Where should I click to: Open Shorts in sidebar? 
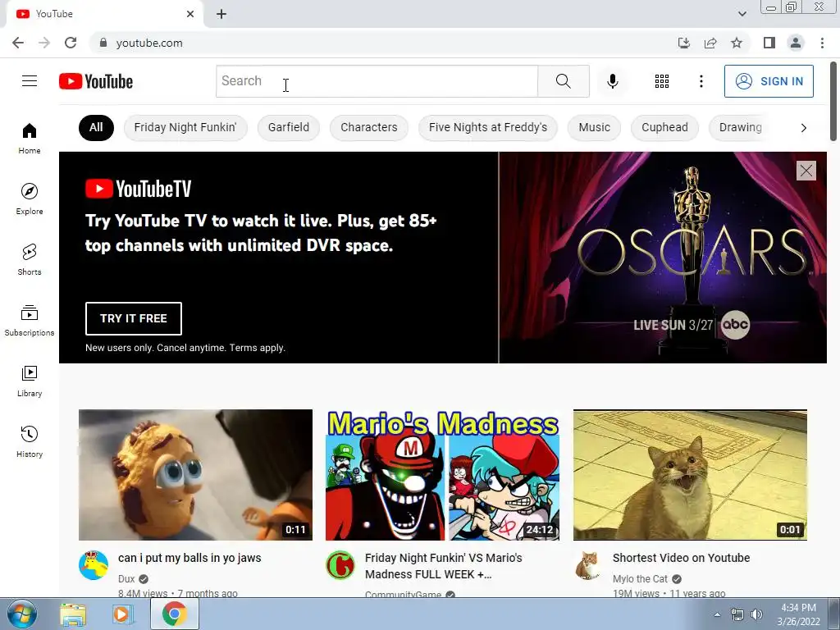(30, 260)
